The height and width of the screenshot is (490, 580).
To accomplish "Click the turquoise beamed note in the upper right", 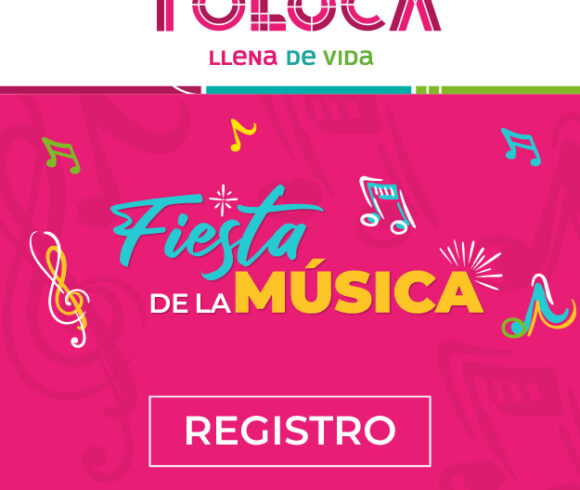I will tap(521, 147).
